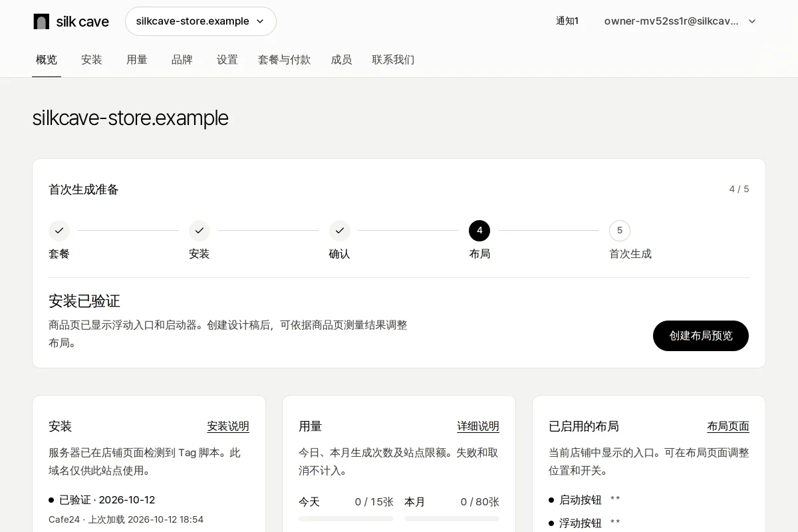Image resolution: width=798 pixels, height=532 pixels.
Task: Click the completed 安装 step checkmark
Action: tap(199, 231)
